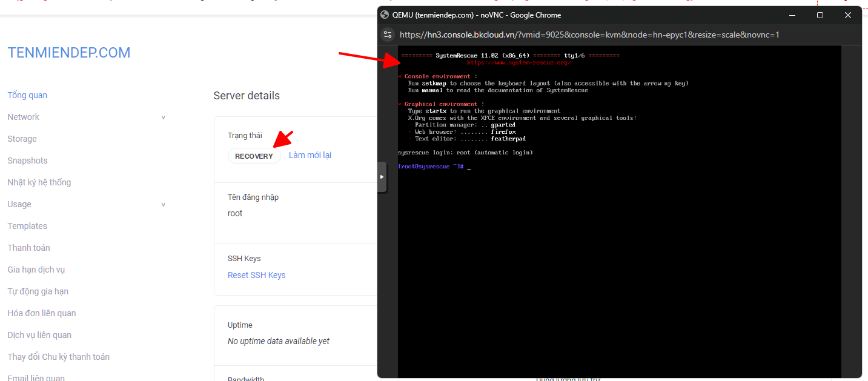This screenshot has width=868, height=381.
Task: Select Gia hạn dịch vụ
Action: [x=36, y=270]
